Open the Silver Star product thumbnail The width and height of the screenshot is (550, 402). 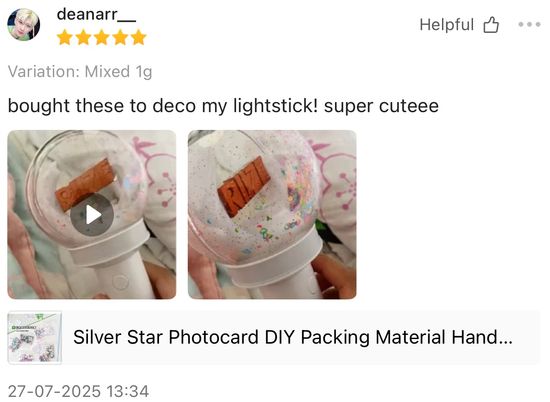[x=34, y=337]
